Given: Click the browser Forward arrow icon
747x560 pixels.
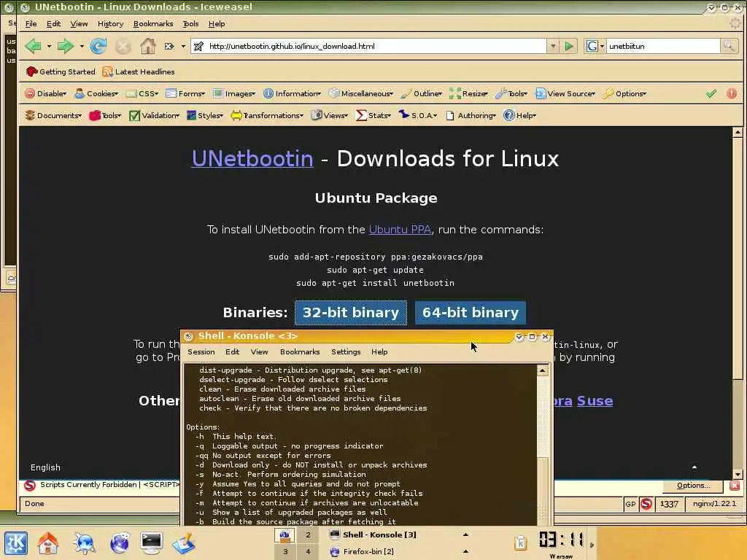Looking at the screenshot, I should pos(65,46).
